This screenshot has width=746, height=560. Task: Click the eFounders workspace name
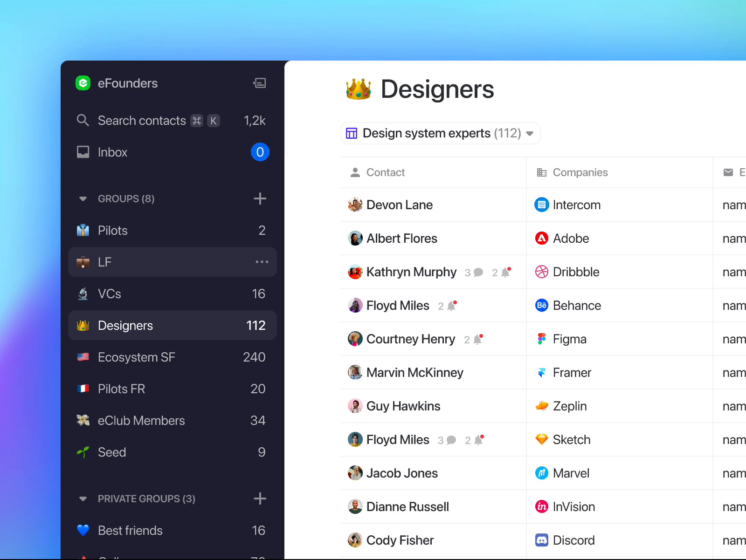click(128, 83)
